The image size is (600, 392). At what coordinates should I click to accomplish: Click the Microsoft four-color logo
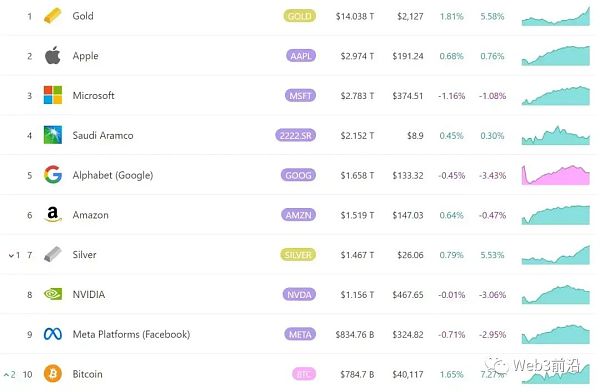pyautogui.click(x=53, y=95)
